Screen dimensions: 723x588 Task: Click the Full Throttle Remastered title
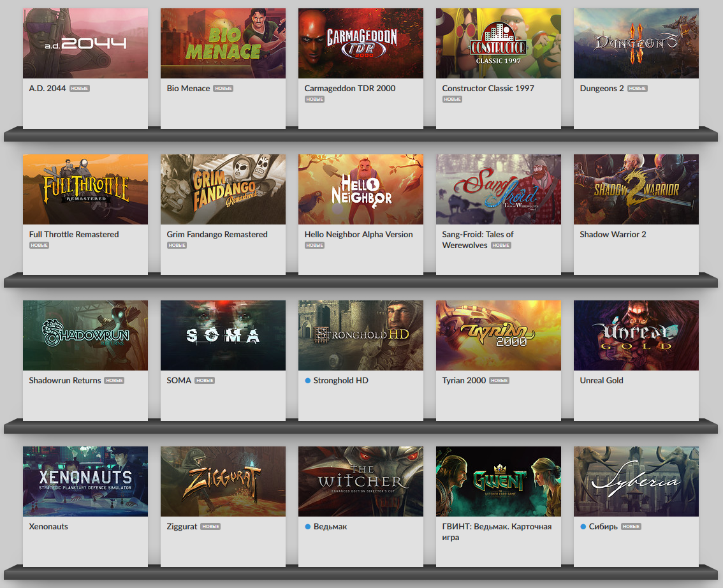click(x=74, y=234)
